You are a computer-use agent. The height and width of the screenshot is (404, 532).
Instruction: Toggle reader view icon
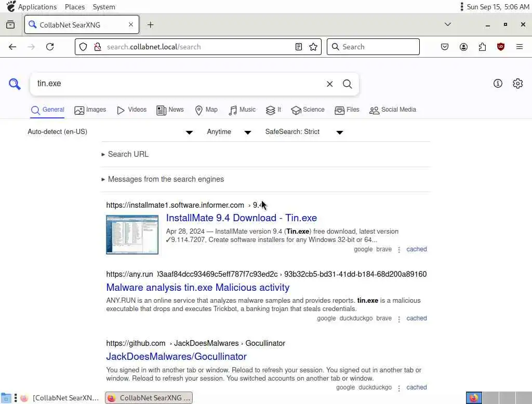299,47
